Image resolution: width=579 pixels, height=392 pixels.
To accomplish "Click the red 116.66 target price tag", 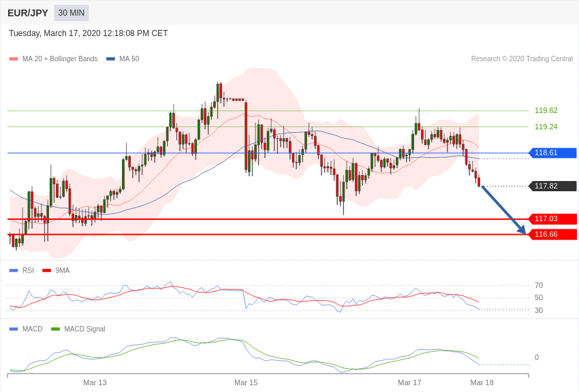I will (552, 234).
